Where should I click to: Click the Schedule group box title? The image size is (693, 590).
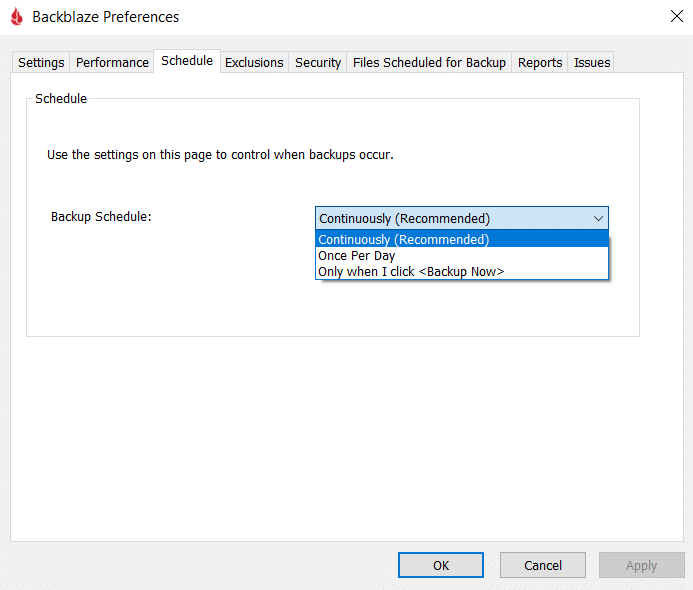(x=61, y=98)
